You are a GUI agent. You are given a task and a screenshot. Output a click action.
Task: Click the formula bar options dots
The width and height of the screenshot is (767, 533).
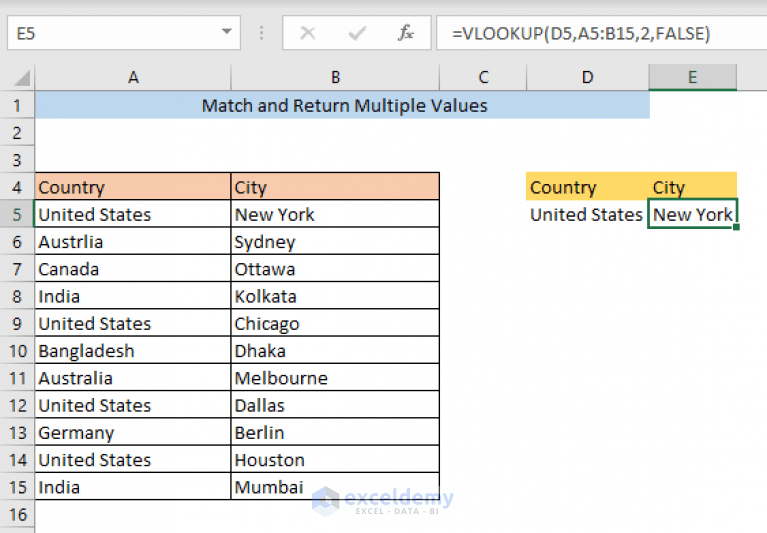click(262, 33)
